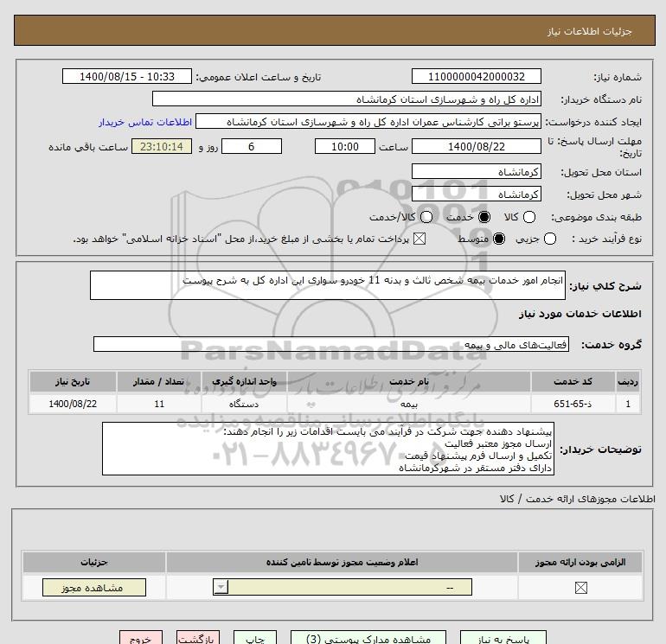Click the نام دستگاه خریدار field
666x644 pixels.
[347, 99]
